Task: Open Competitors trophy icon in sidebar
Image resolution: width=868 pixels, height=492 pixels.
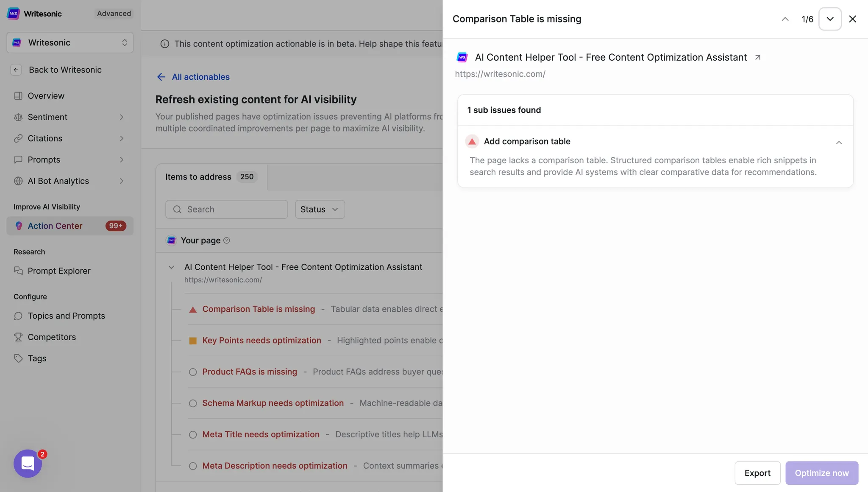Action: 18,337
